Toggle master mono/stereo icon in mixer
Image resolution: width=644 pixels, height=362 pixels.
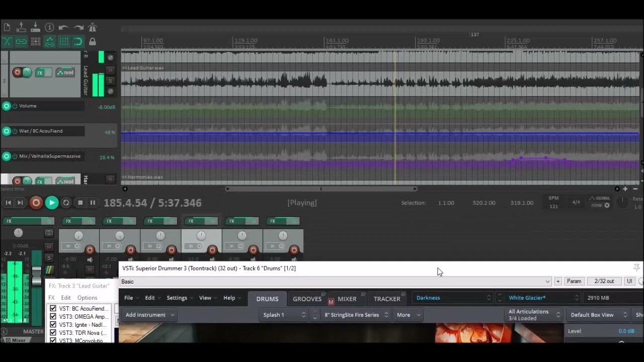49,233
